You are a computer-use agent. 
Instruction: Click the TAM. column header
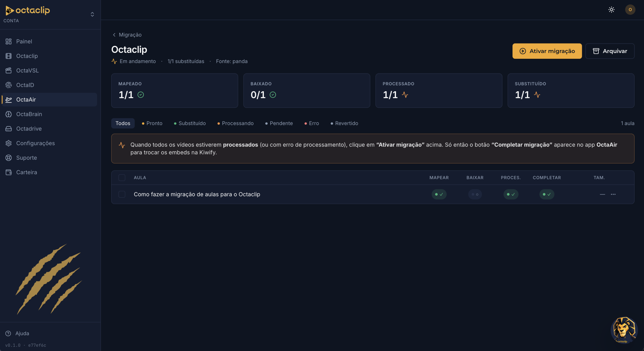599,178
